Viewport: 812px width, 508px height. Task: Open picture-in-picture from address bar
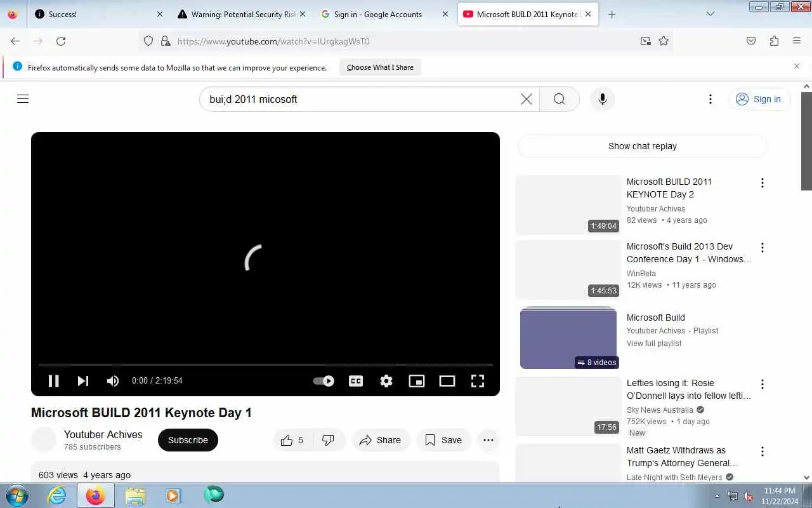(645, 41)
